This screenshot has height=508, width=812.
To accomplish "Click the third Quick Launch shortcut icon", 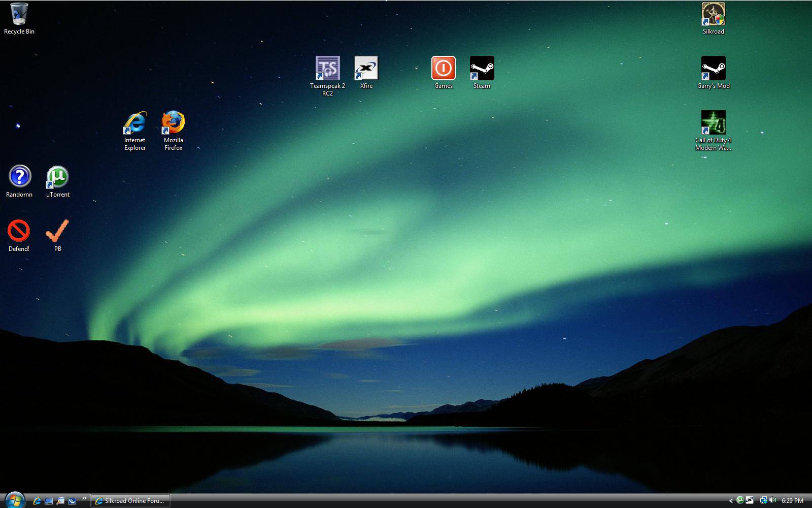I will [60, 501].
